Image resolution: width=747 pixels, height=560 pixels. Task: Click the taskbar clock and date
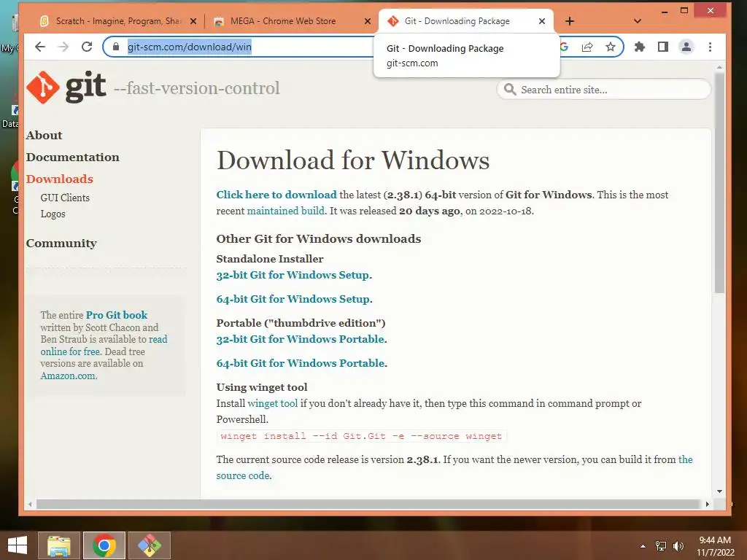[715, 546]
